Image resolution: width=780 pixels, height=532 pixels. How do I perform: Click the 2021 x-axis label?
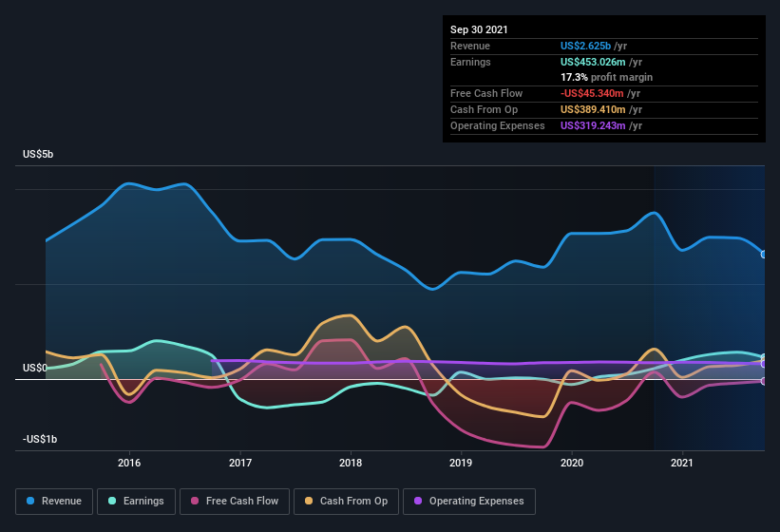(x=682, y=463)
